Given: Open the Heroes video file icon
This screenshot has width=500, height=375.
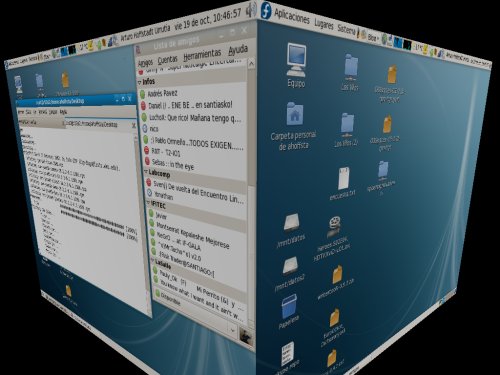Looking at the screenshot, I should [333, 237].
